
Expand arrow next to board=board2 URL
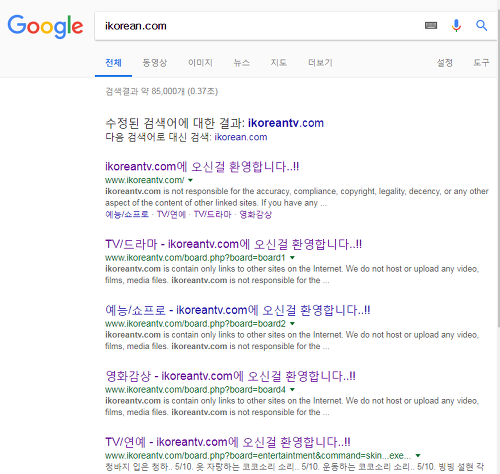pos(292,324)
